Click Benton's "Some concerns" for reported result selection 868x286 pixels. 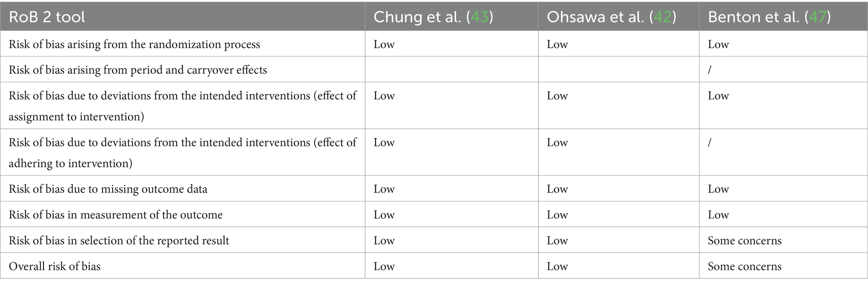[x=745, y=241]
